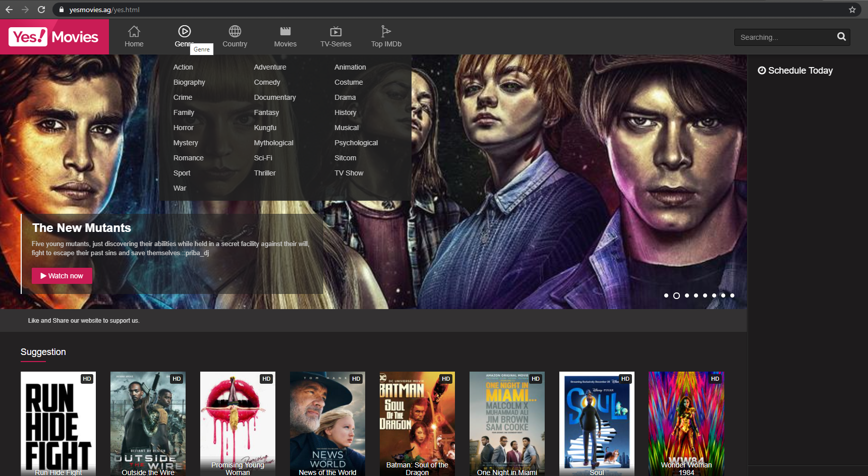Select the History genre
The image size is (868, 476).
(345, 112)
